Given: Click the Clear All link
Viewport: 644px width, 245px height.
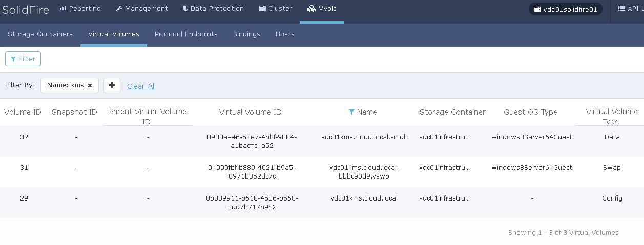Looking at the screenshot, I should tap(141, 86).
